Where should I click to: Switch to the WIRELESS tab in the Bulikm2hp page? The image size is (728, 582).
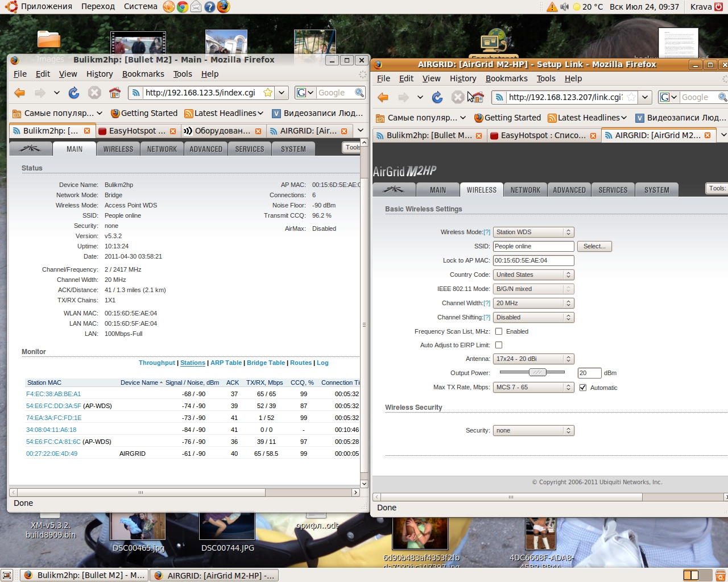point(118,149)
